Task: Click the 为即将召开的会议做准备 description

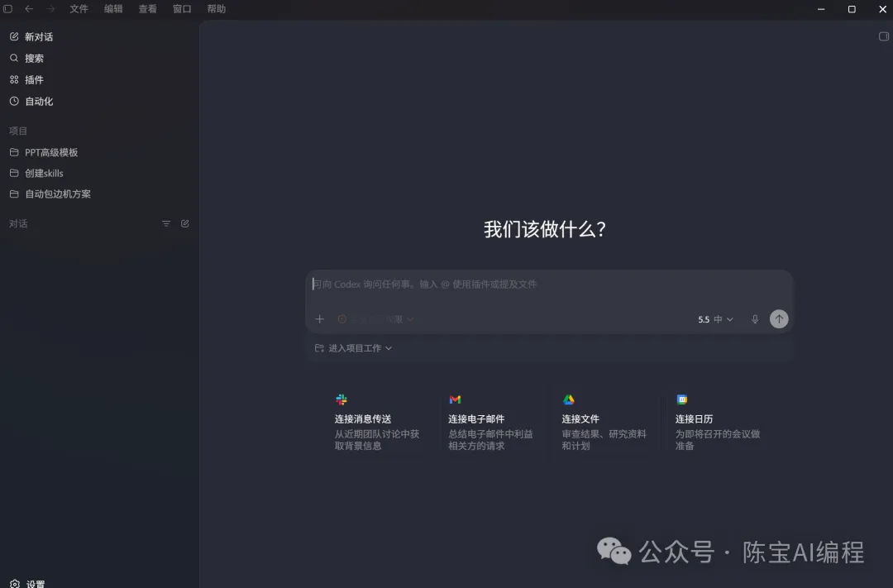Action: 718,440
